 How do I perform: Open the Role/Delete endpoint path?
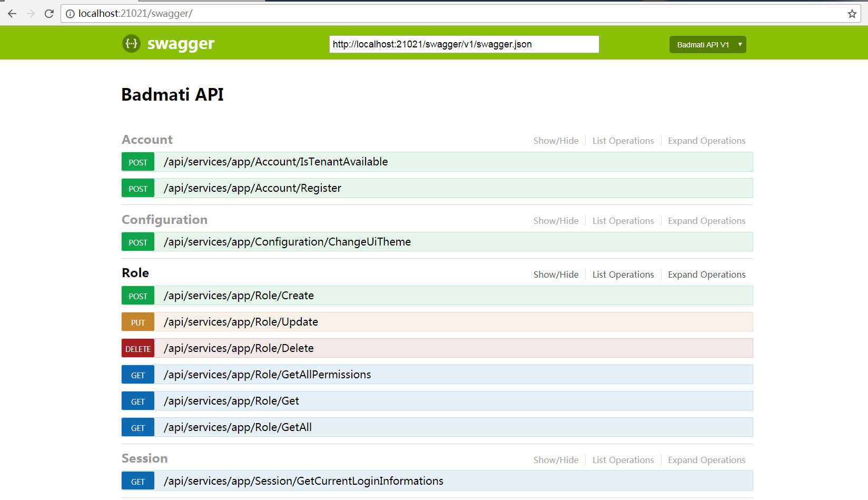[x=239, y=348]
